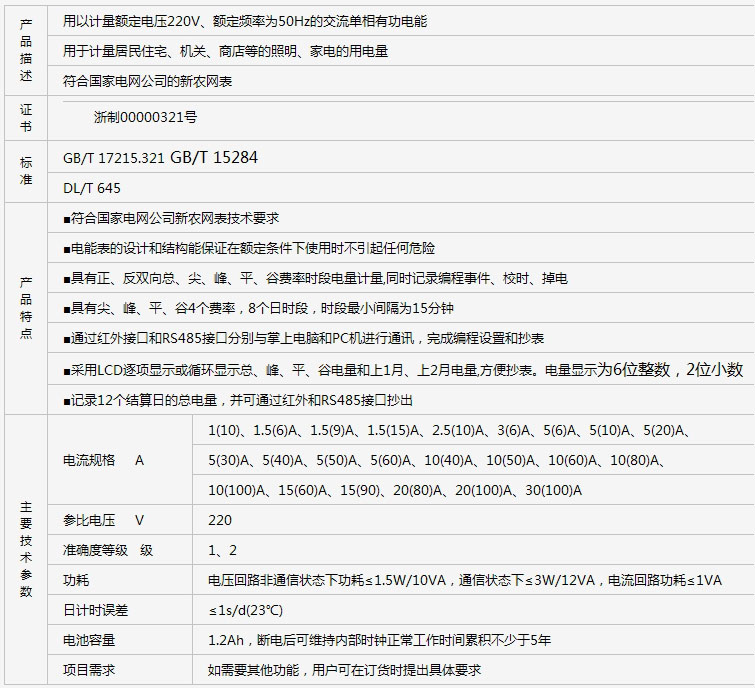Click the ≤1s/d(23℃) timing error value

point(245,610)
